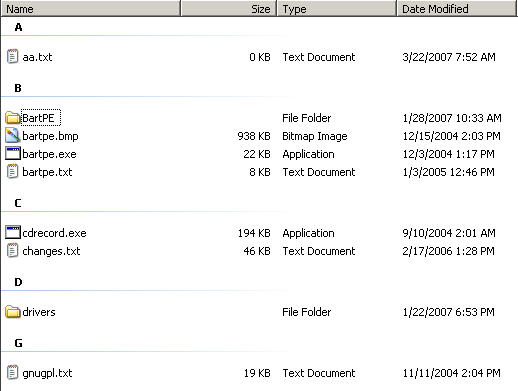Click the 8 KB size value
The height and width of the screenshot is (391, 518).
coord(260,172)
